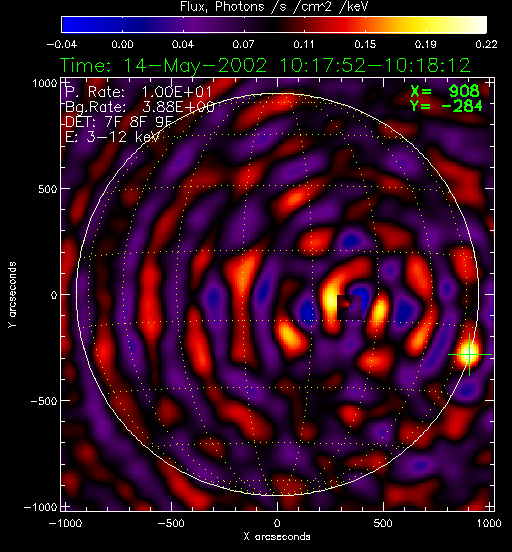Click the 0 tick on X axis
Viewport: 512px width, 552px height.
point(277,523)
